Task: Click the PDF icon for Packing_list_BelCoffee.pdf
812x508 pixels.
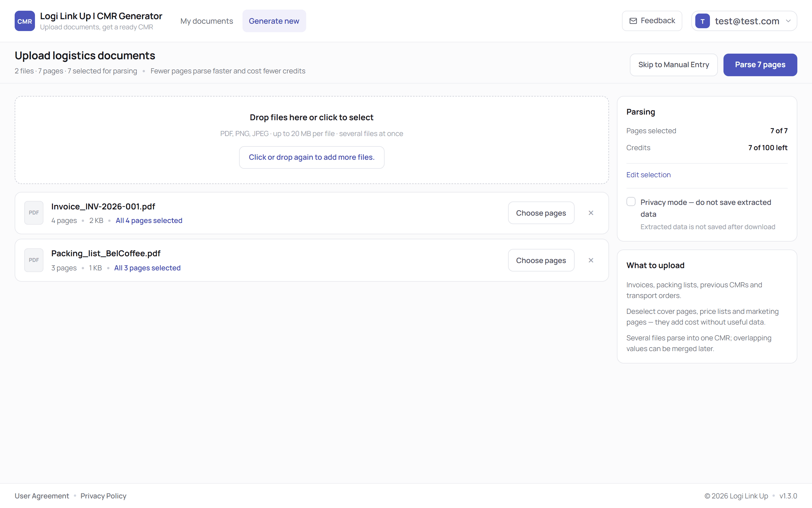Action: tap(34, 260)
